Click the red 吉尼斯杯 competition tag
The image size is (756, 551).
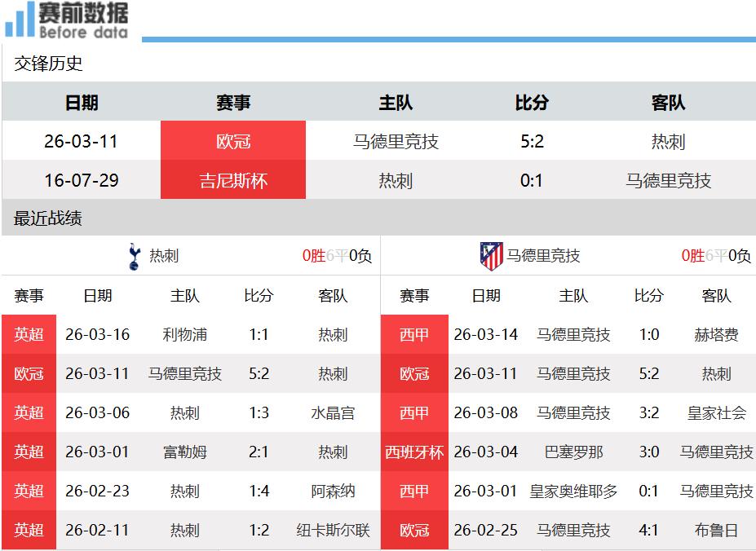pos(233,180)
